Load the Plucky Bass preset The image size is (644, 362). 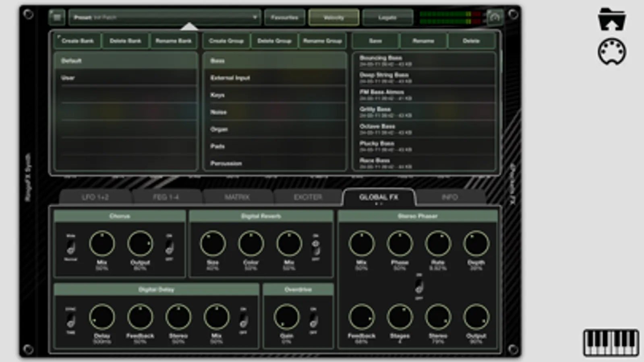click(x=424, y=146)
